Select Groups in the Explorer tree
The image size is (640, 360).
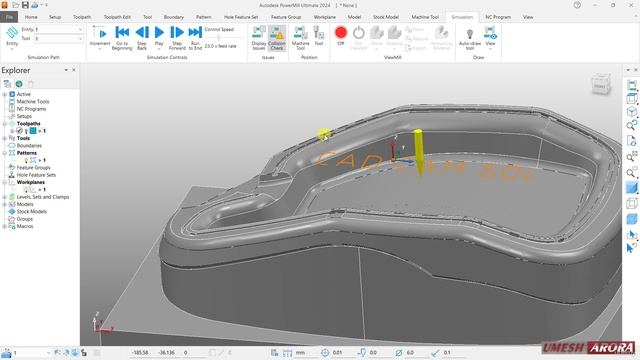[24, 219]
